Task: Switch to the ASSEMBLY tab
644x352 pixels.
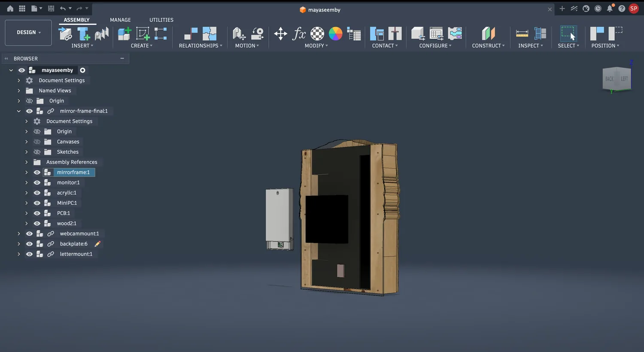Action: click(76, 20)
